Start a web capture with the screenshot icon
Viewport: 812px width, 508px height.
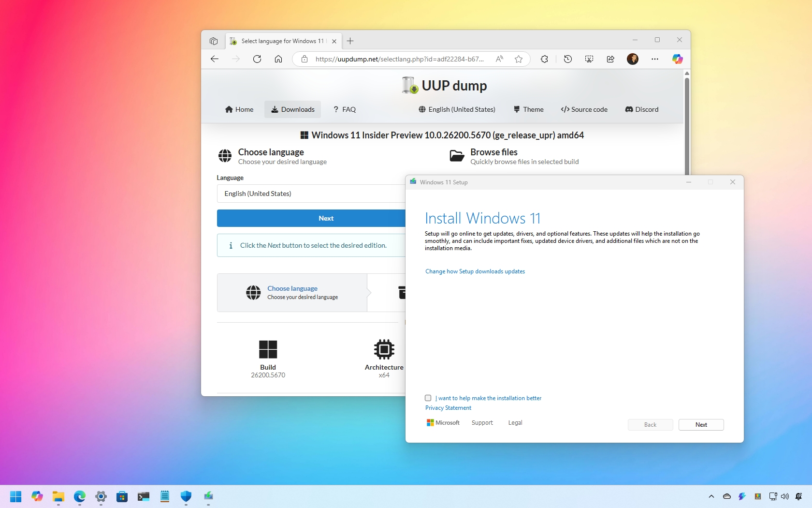point(589,59)
